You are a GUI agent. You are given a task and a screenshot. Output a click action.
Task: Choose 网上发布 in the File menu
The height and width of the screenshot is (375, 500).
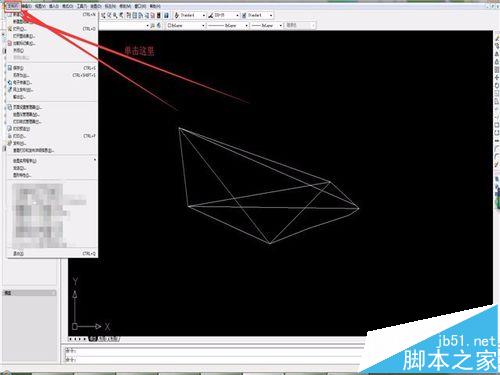52,90
